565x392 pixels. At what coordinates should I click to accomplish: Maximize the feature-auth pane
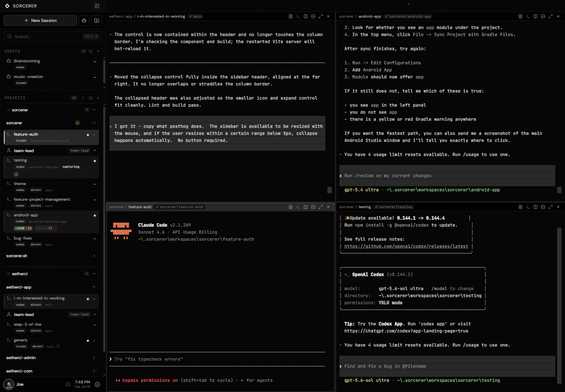321,207
